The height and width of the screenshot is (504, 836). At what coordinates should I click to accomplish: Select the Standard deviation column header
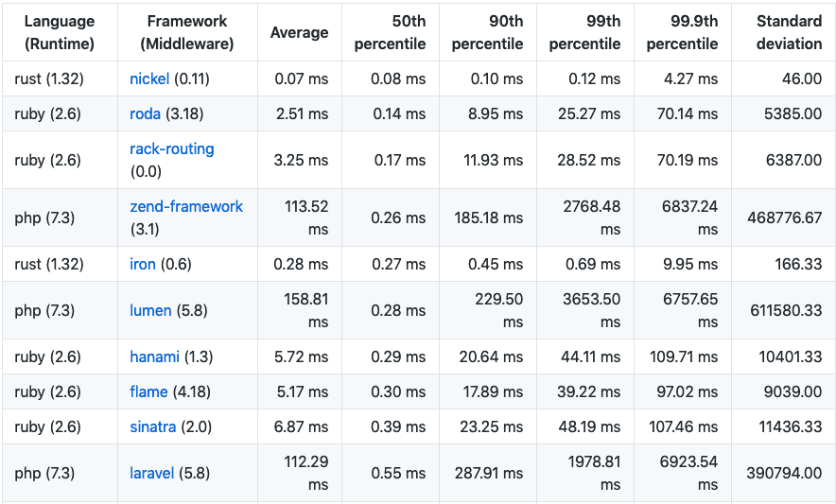click(x=783, y=32)
